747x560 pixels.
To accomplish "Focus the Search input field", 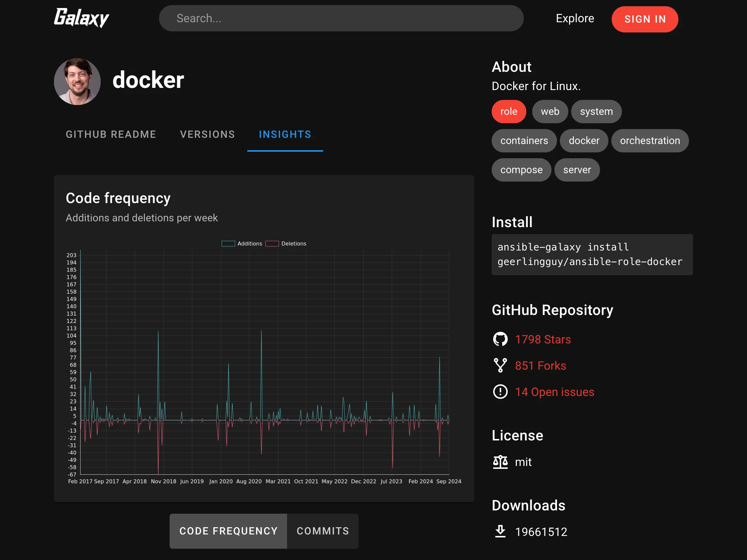I will tap(341, 18).
